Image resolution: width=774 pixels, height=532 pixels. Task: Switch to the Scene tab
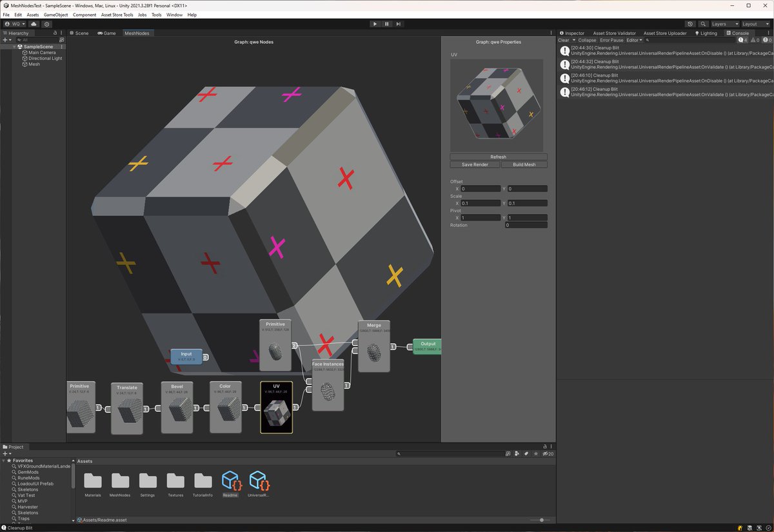pyautogui.click(x=79, y=33)
